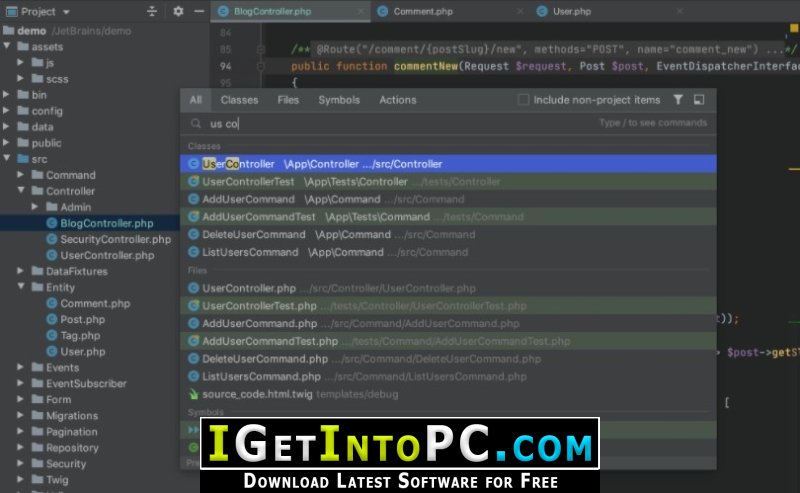Collapse the assets folder
Viewport: 800px width, 493px height.
pos(7,46)
